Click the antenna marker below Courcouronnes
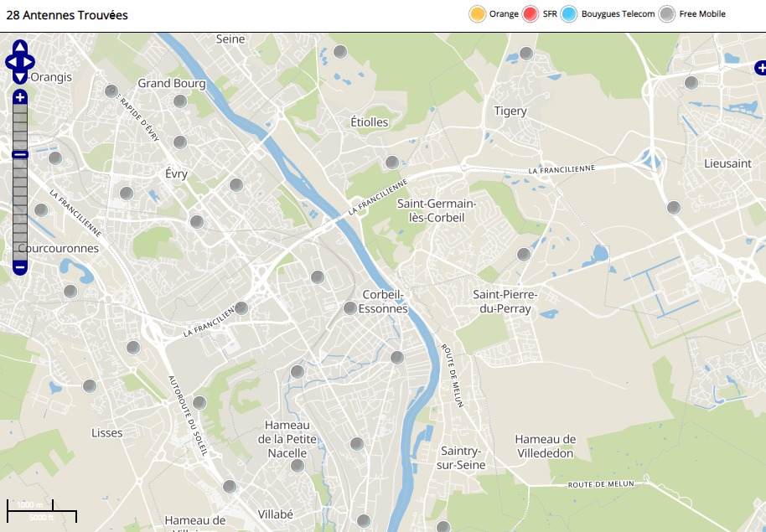Viewport: 766px width, 532px height. tap(70, 292)
